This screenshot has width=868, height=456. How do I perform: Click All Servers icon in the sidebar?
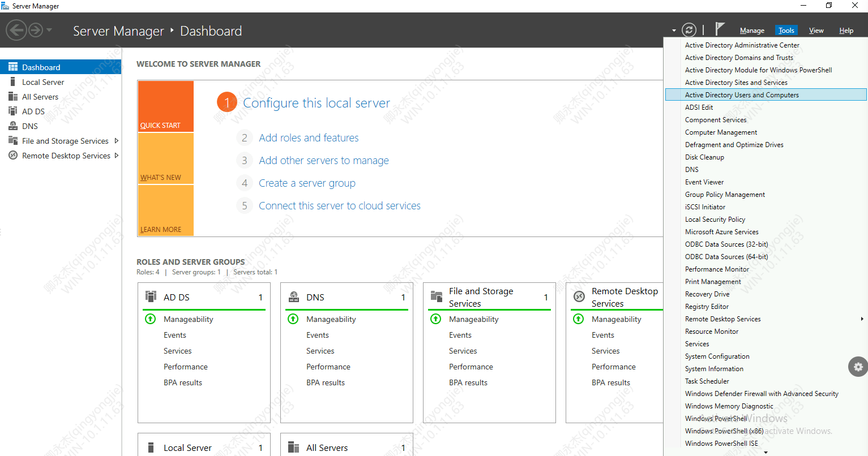click(13, 96)
